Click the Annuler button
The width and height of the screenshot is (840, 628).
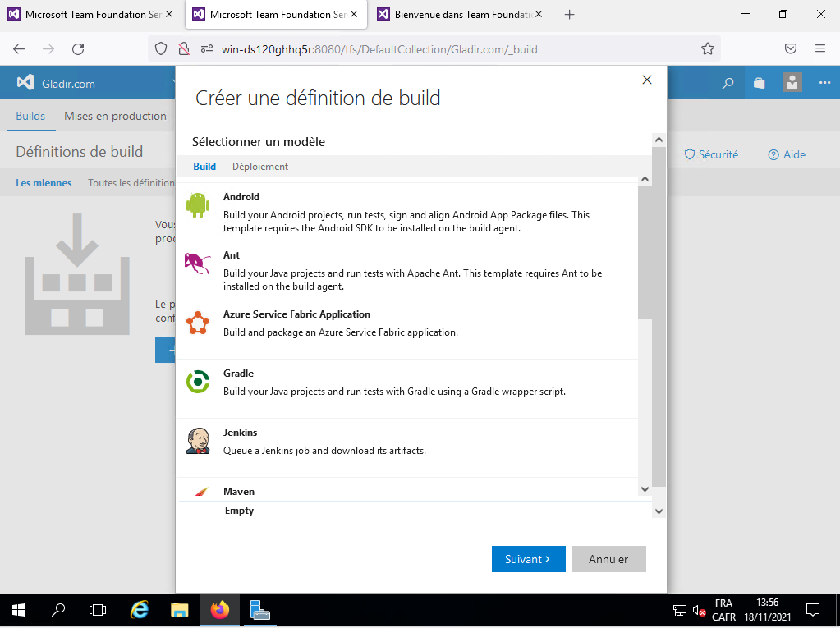click(x=608, y=559)
